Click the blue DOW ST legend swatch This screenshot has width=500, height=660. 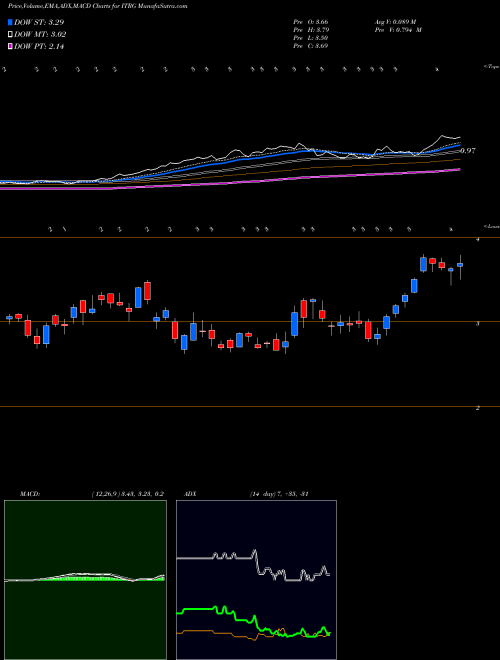pyautogui.click(x=11, y=22)
